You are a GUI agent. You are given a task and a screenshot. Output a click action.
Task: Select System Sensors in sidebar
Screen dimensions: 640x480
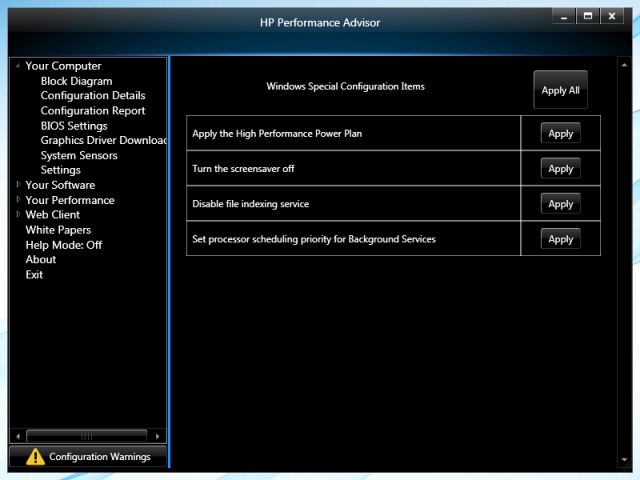click(79, 156)
